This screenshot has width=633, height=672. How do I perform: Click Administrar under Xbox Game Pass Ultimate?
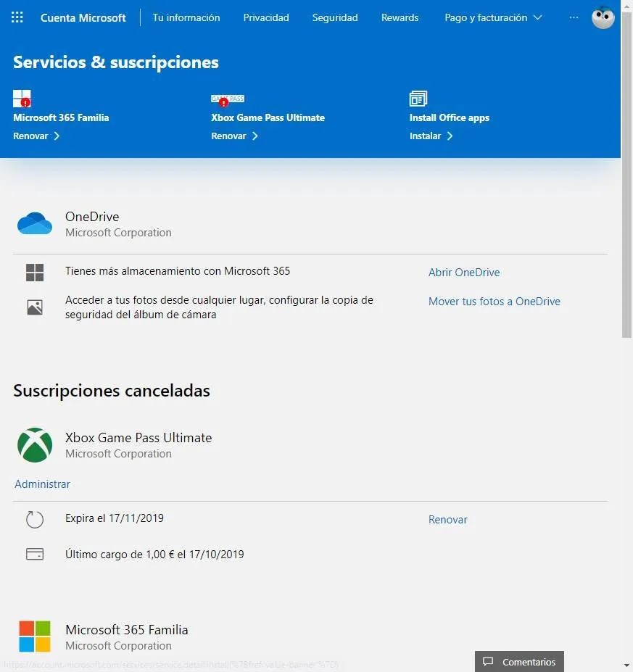click(x=42, y=484)
